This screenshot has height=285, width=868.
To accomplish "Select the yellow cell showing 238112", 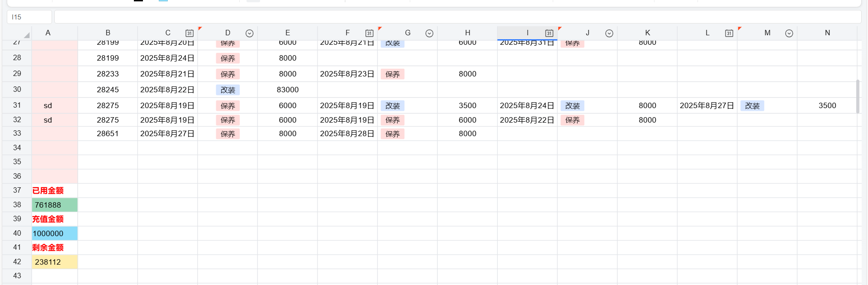I will (54, 262).
